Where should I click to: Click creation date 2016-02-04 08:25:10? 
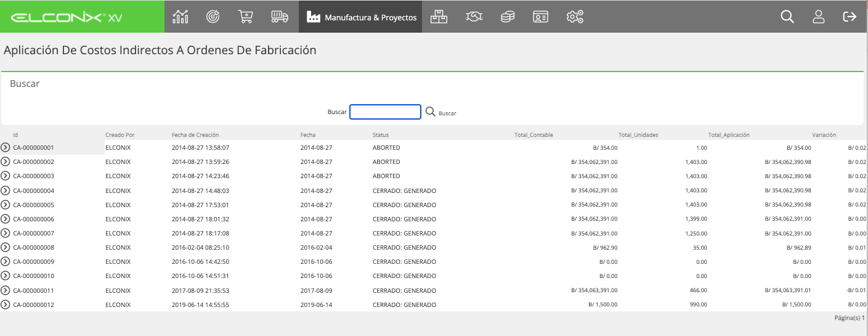coord(200,247)
